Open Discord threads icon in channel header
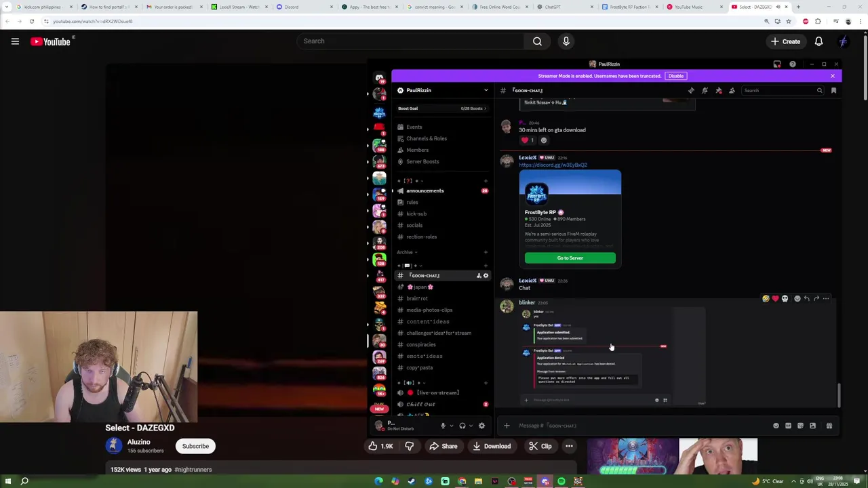 tap(691, 90)
